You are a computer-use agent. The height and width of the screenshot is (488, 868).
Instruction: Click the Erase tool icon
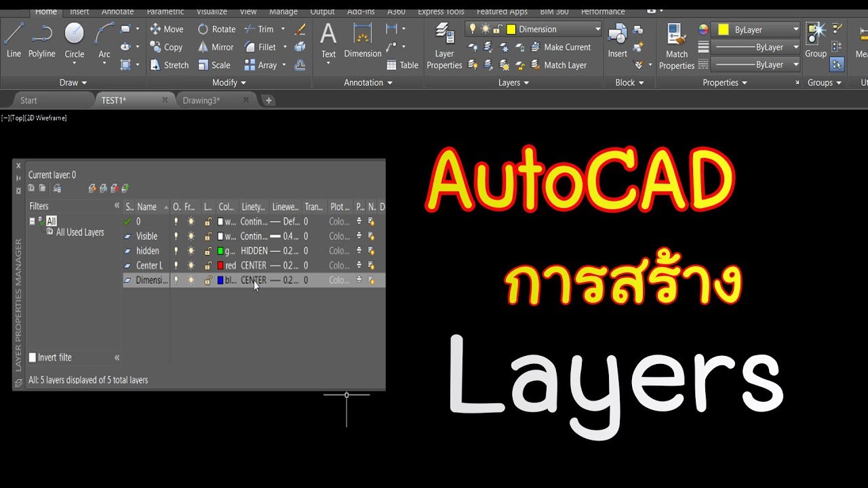pos(301,29)
